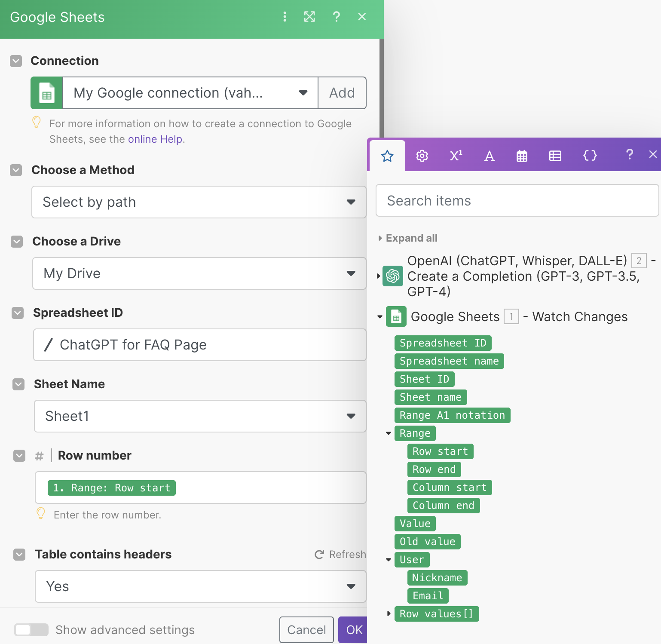Viewport: 661px width, 644px height.
Task: Insert the Value variable
Action: click(x=415, y=524)
